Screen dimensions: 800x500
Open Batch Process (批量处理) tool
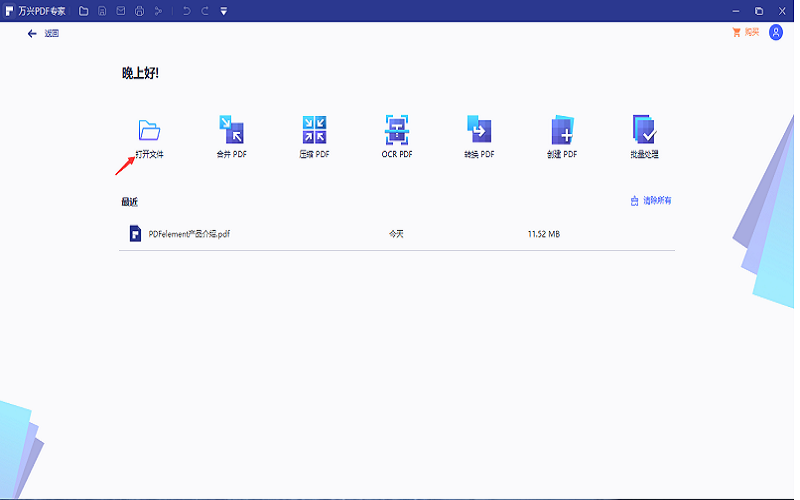(644, 131)
